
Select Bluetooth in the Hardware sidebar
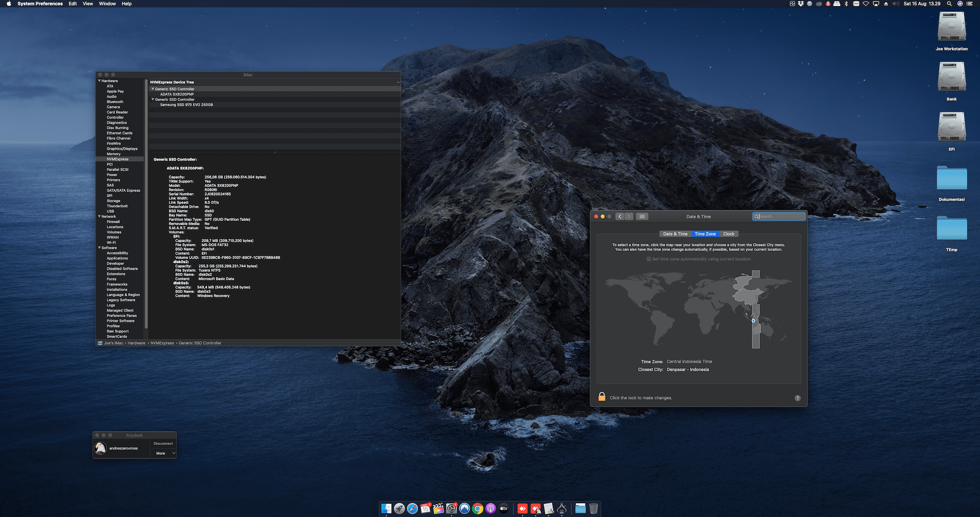115,102
